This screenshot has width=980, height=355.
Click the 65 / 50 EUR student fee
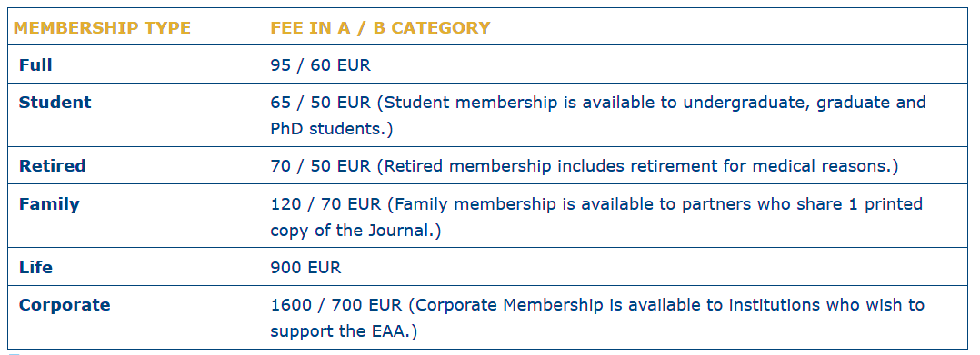[x=321, y=103]
